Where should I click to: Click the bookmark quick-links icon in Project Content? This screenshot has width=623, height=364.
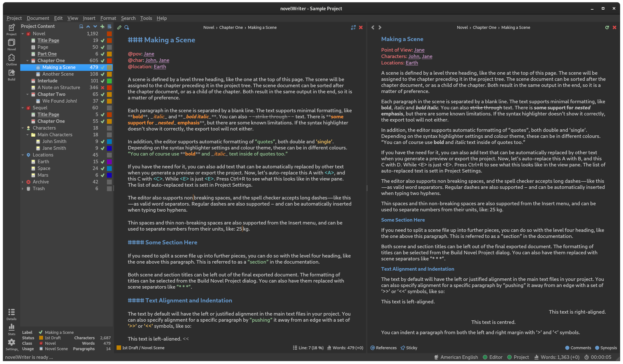point(81,27)
